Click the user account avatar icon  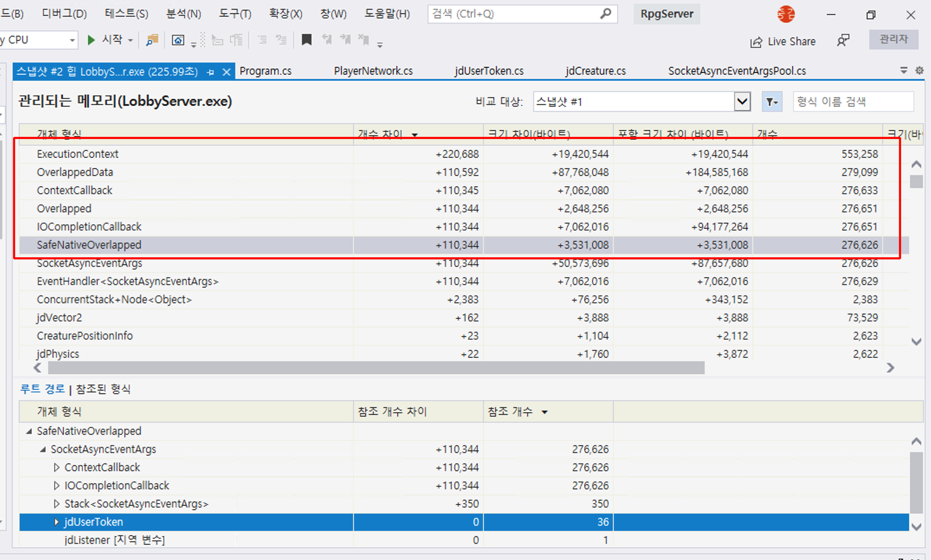[786, 14]
